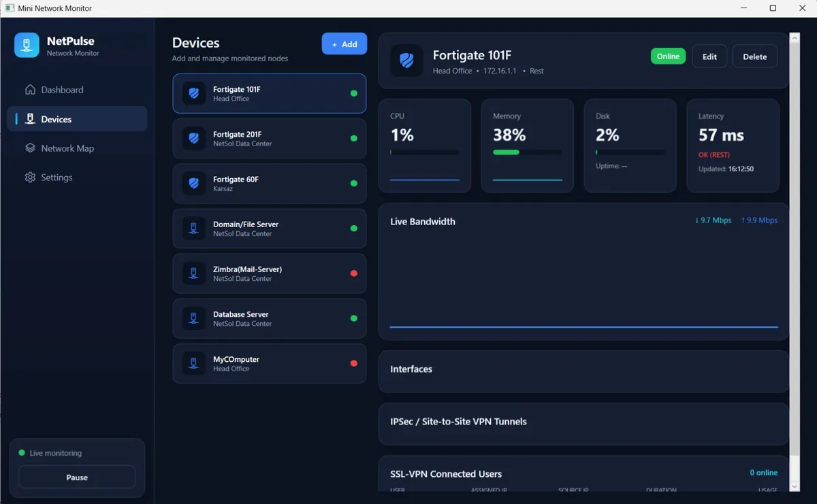
Task: Click the OK (REST) latency status text
Action: tap(714, 155)
